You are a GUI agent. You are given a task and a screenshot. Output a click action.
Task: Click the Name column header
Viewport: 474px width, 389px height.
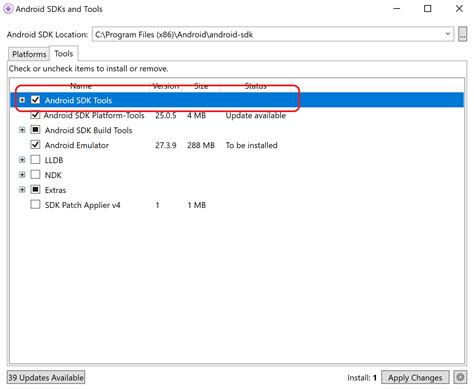click(x=81, y=86)
